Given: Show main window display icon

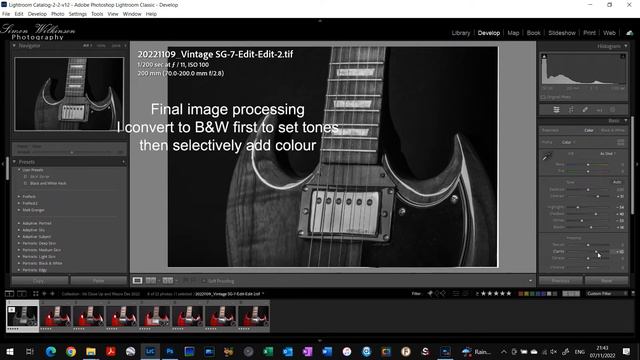Looking at the screenshot, I should 9,293.
